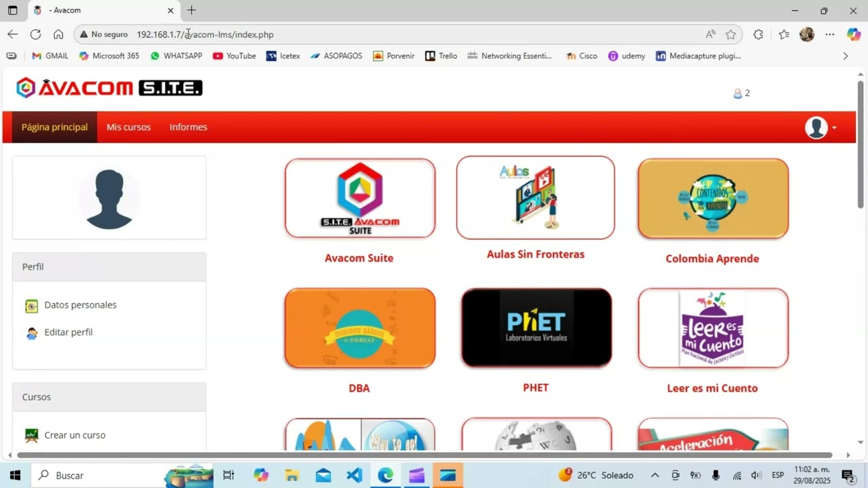Open the Informes menu item
The width and height of the screenshot is (868, 488).
189,127
